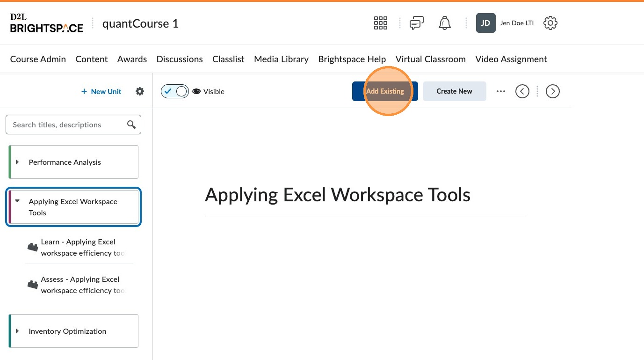This screenshot has width=644, height=360.
Task: Expand the Performance Analysis unit
Action: (18, 162)
